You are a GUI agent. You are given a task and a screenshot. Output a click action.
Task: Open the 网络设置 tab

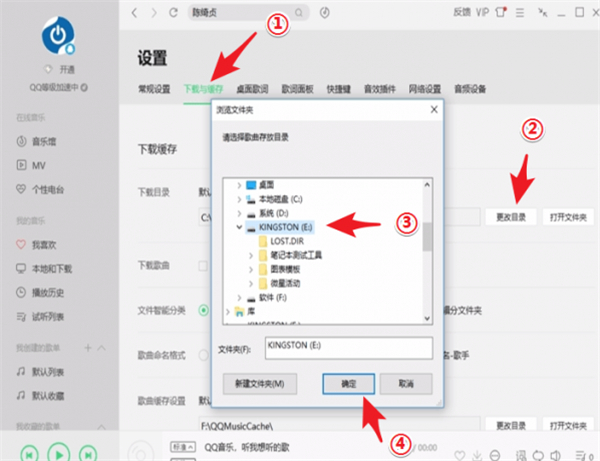[x=425, y=89]
